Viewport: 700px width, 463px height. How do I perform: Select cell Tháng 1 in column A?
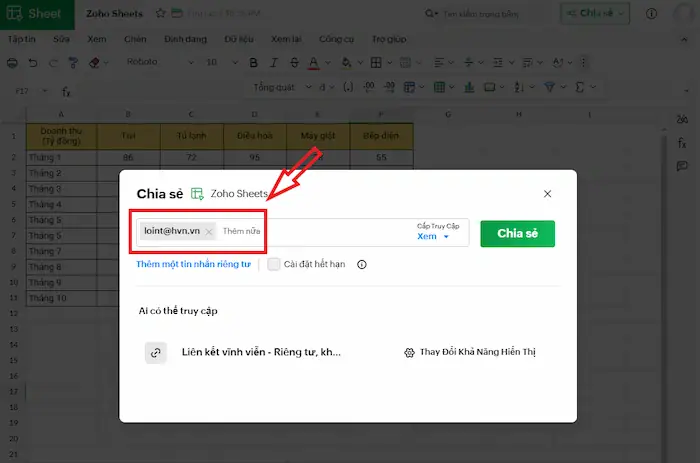point(62,157)
